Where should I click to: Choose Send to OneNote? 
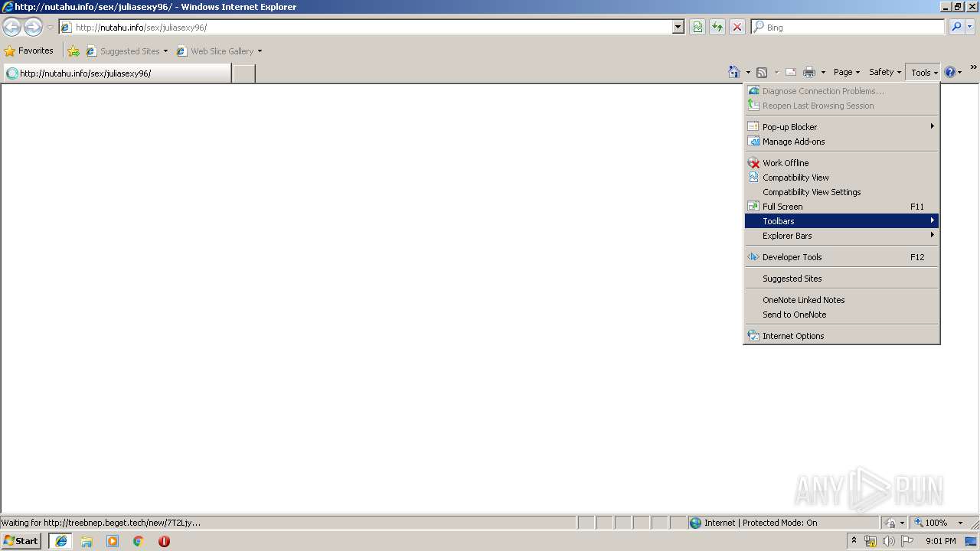pyautogui.click(x=841, y=315)
